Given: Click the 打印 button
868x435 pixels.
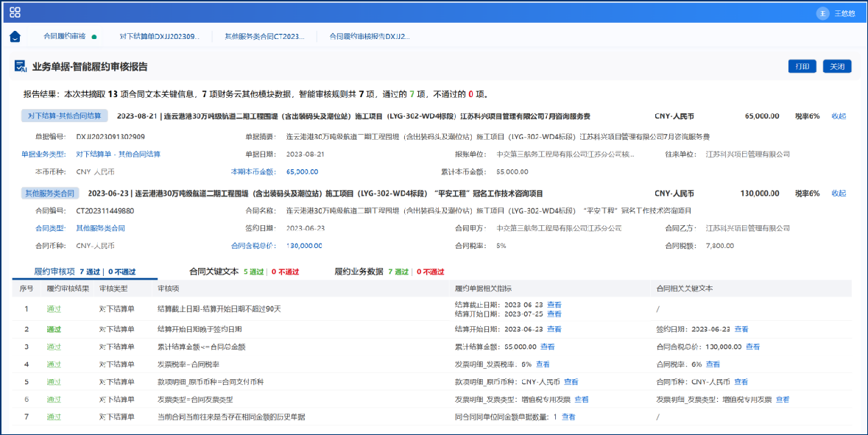Looking at the screenshot, I should (x=802, y=66).
